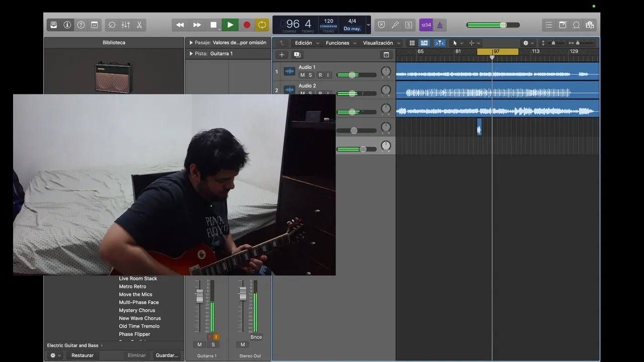This screenshot has width=644, height=362.
Task: Stop playback with the Stop button
Action: 213,25
